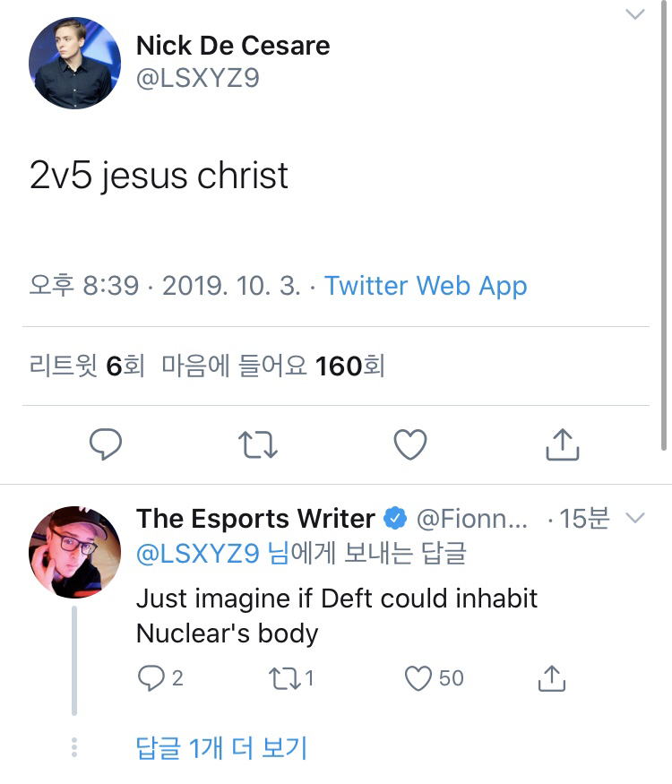Retweet the main "2v5 jesus christ" tweet
Image resolution: width=672 pixels, height=784 pixels.
(259, 444)
